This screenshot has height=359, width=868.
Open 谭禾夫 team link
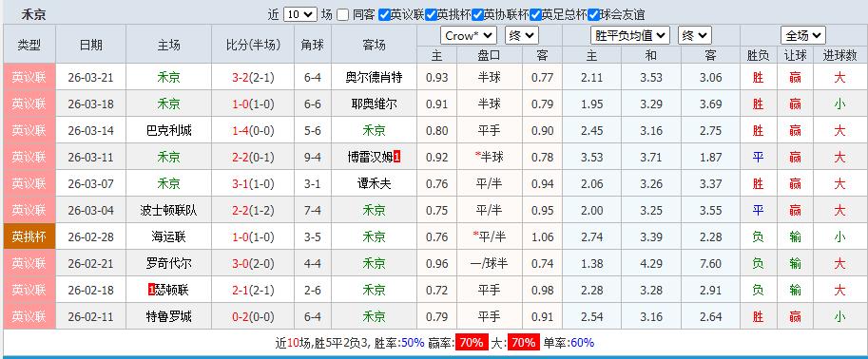(374, 183)
